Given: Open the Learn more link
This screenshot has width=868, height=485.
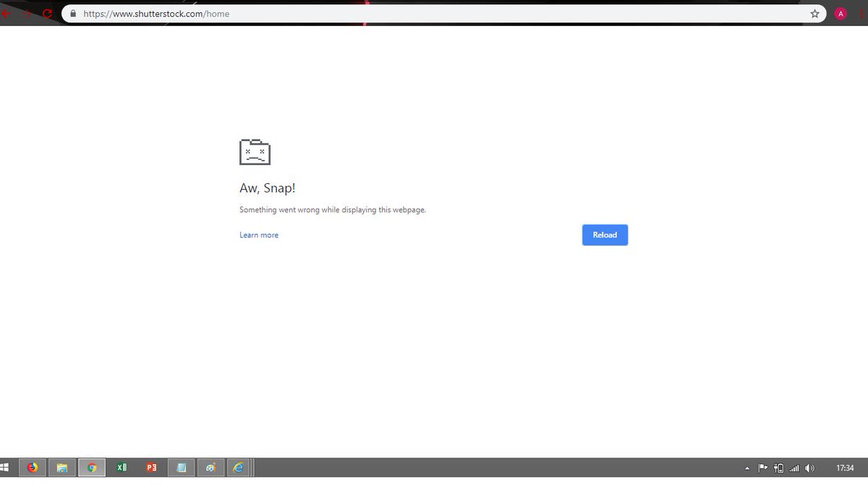Looking at the screenshot, I should [x=259, y=235].
